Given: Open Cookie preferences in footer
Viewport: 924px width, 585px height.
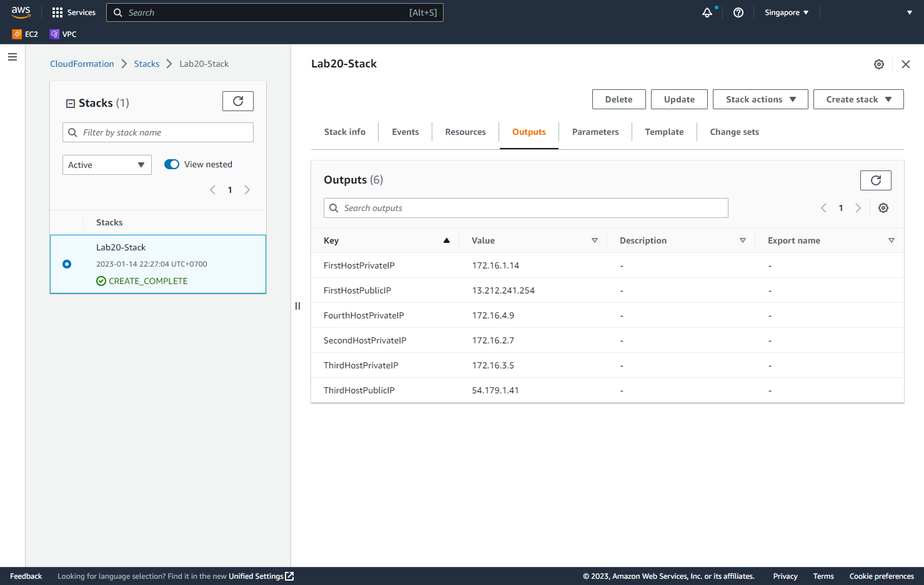Looking at the screenshot, I should click(882, 576).
